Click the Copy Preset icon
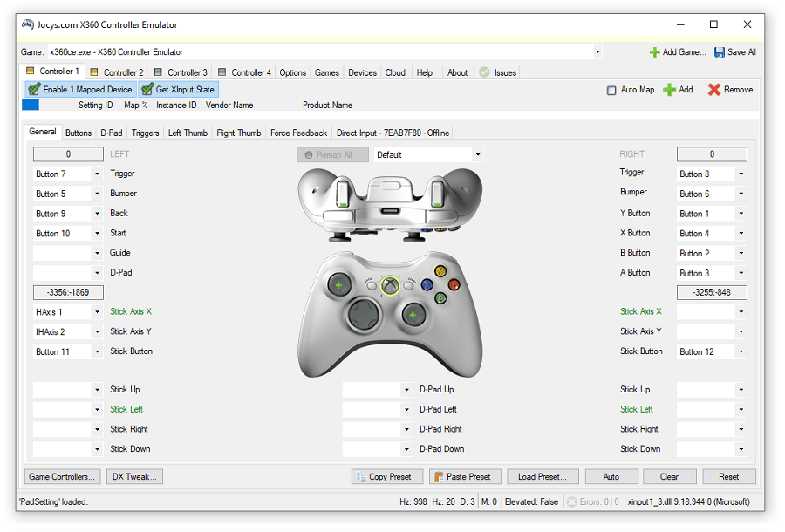 [x=361, y=477]
